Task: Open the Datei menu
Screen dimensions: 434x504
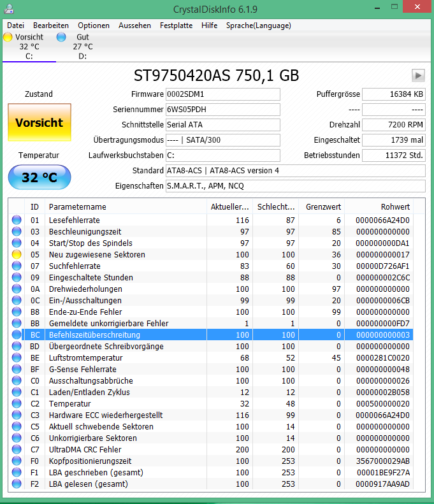Action: click(x=15, y=25)
